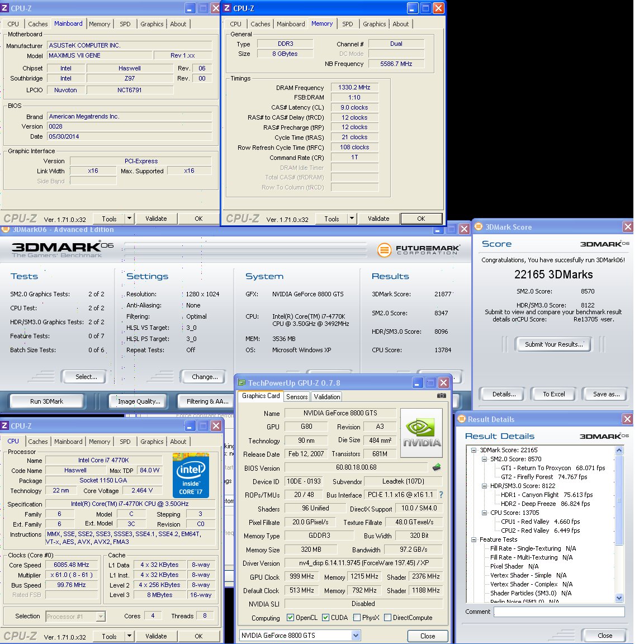Click the CPU-Z logo icon in the bottom CPU window title bar
Viewport: 644px width, 644px height.
5,425
